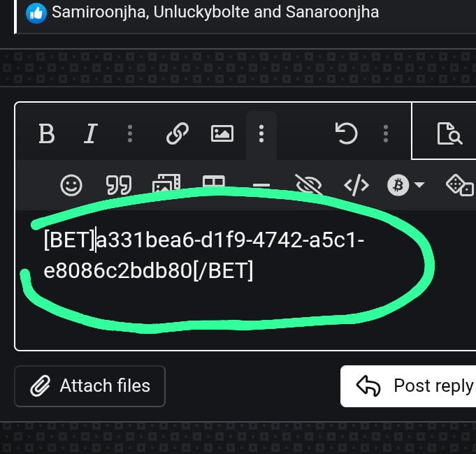Insert a quote block
The width and height of the screenshot is (476, 454).
(x=119, y=185)
